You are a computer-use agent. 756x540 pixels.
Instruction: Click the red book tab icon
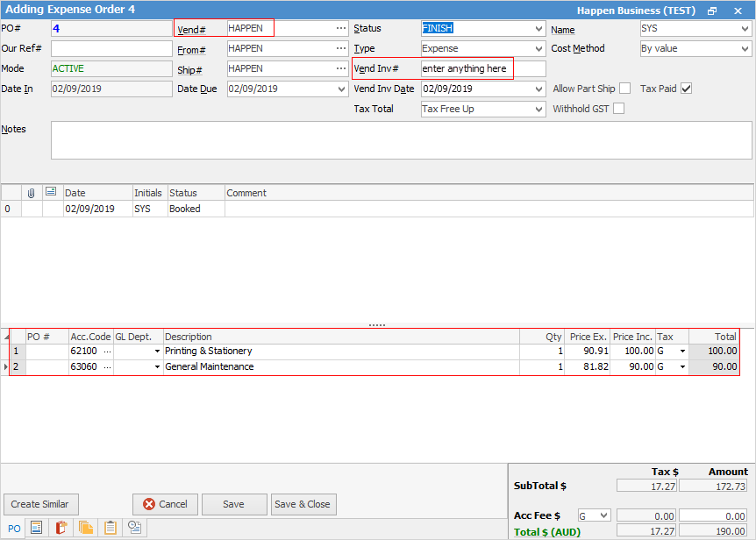coord(61,528)
